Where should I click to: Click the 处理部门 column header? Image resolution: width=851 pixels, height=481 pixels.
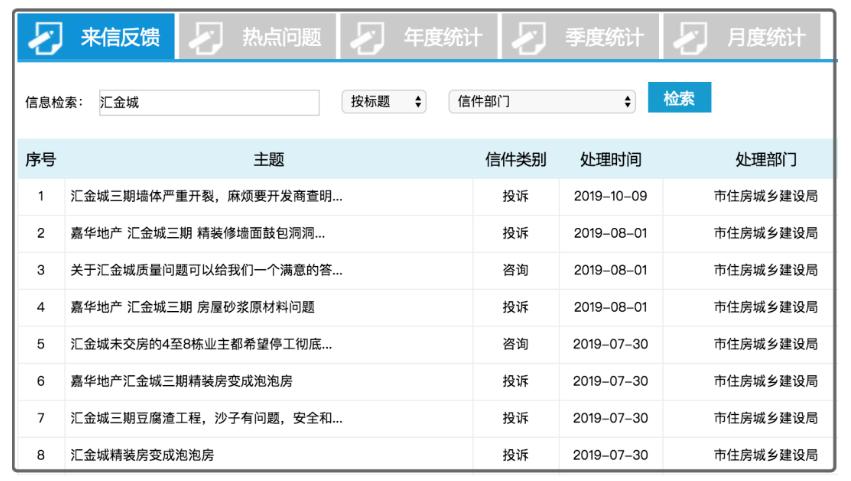pos(766,160)
